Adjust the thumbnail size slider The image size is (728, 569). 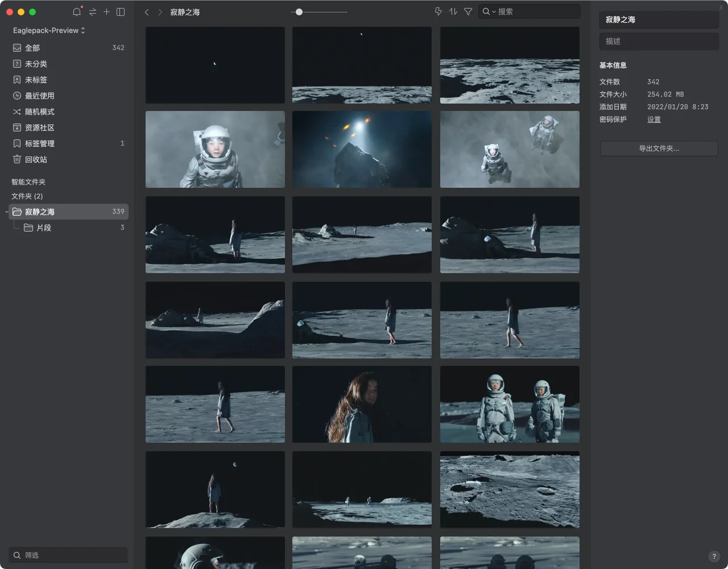(x=299, y=12)
